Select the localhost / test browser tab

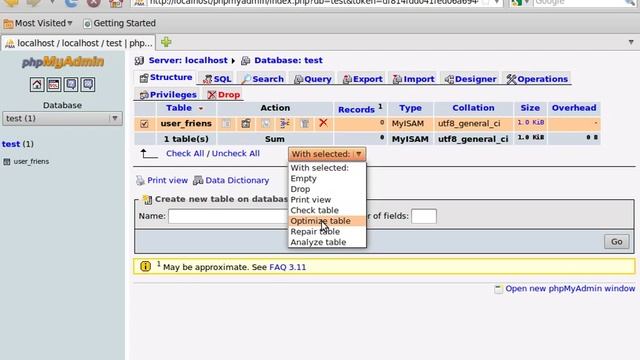point(78,43)
